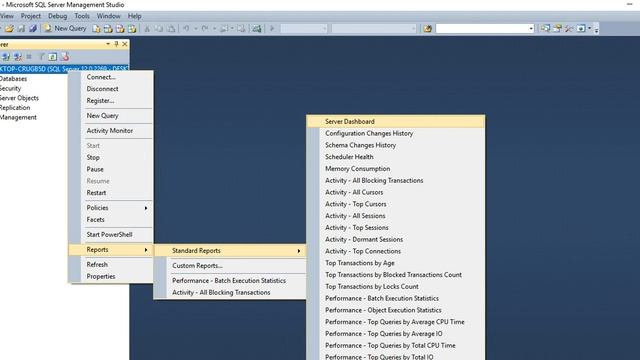Select the Server Objects tree node
This screenshot has height=360, width=640.
click(19, 98)
